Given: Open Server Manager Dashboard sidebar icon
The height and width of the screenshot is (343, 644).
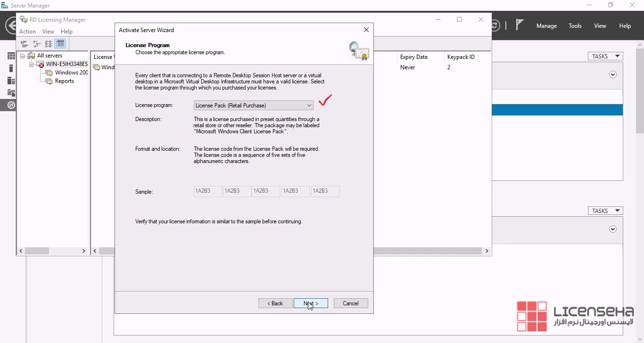Looking at the screenshot, I should (x=11, y=56).
